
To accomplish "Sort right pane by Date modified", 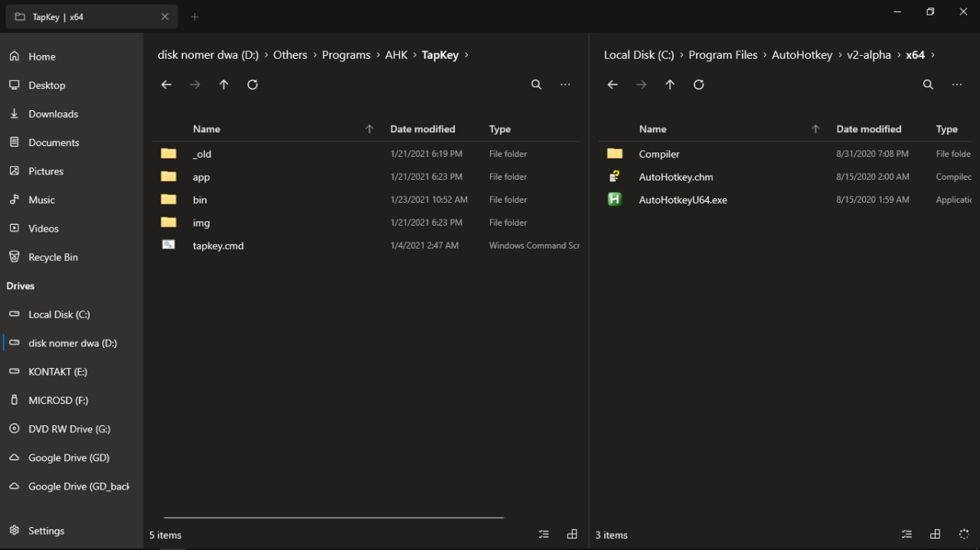I will click(x=869, y=129).
